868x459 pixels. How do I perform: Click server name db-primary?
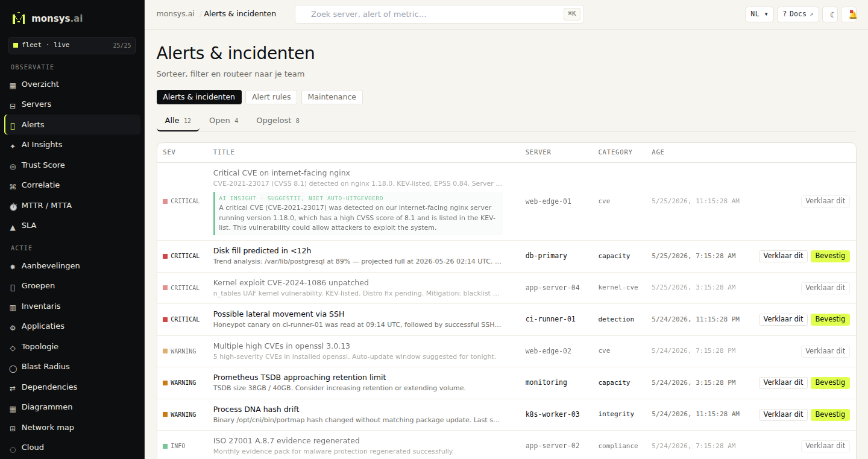[x=546, y=256]
